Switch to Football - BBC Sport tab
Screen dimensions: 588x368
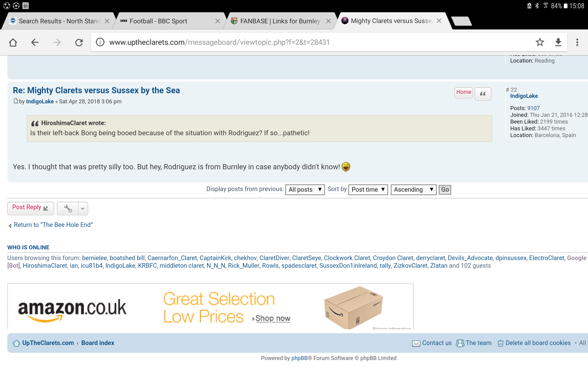click(x=158, y=21)
